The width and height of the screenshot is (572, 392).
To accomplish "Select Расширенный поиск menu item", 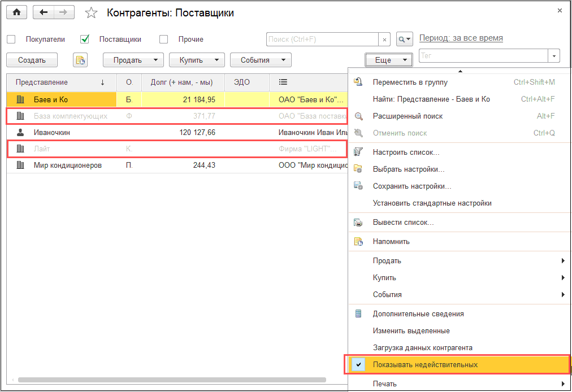I will [408, 116].
